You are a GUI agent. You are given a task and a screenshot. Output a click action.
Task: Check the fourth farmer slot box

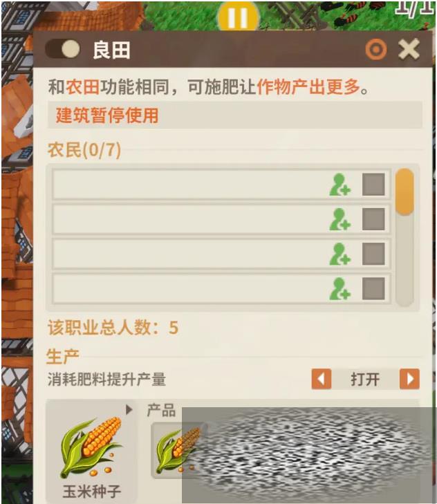coord(373,289)
